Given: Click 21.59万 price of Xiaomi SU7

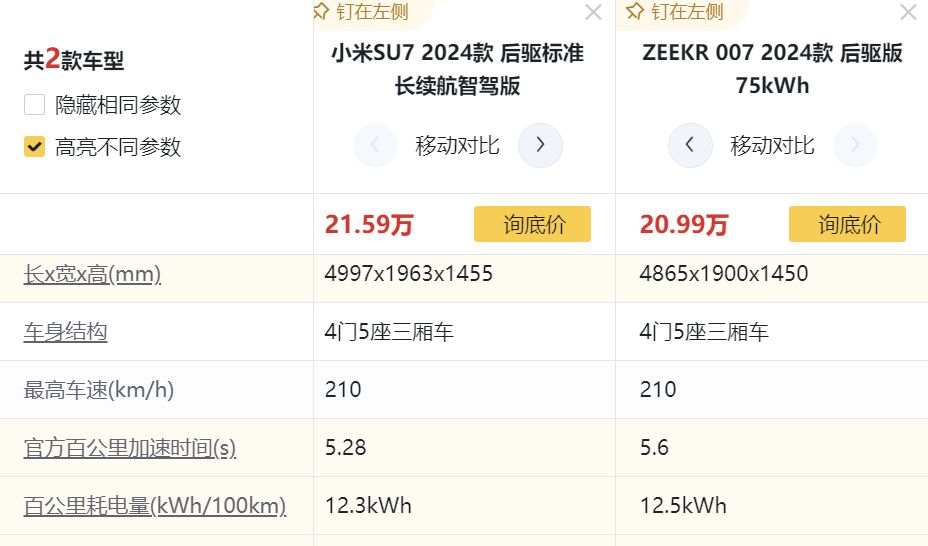Looking at the screenshot, I should pyautogui.click(x=368, y=225).
